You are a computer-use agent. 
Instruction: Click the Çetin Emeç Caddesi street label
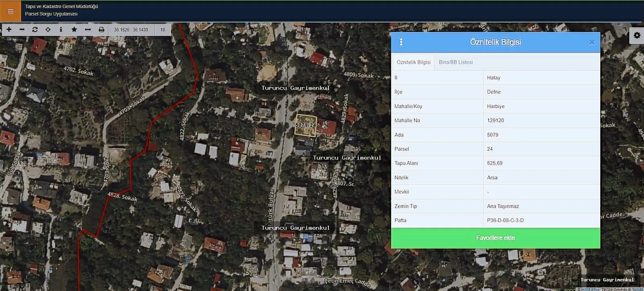tap(347, 282)
